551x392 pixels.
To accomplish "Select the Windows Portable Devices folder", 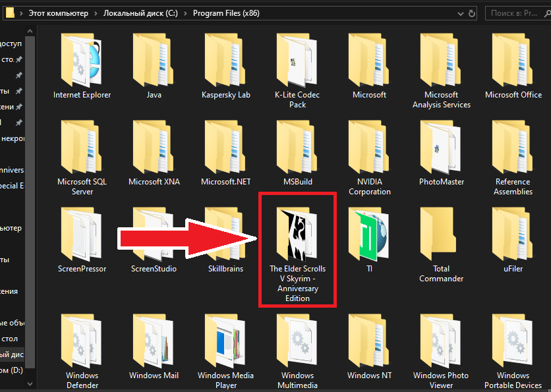I will pos(513,351).
